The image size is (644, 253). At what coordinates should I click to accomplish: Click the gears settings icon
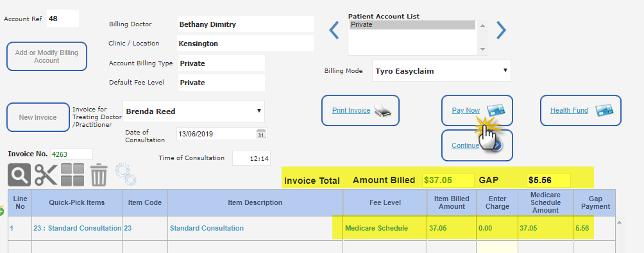tap(126, 174)
